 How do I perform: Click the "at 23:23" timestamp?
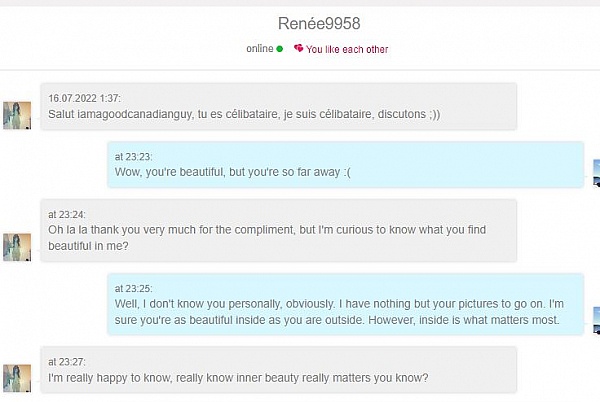(x=133, y=156)
